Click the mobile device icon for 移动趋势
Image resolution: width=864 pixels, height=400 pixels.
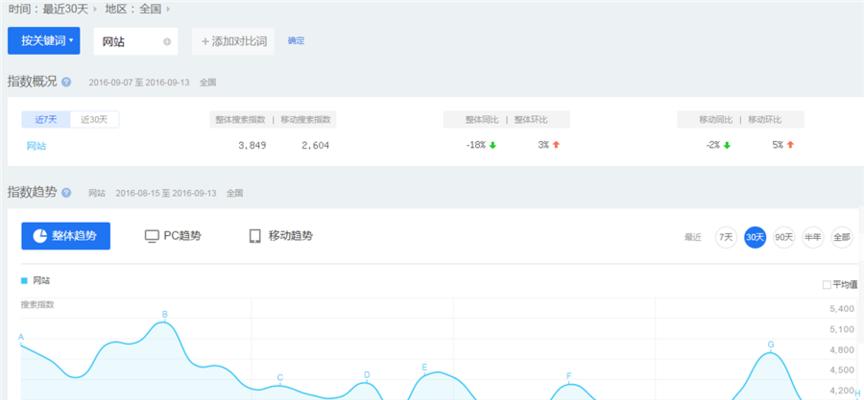click(255, 236)
